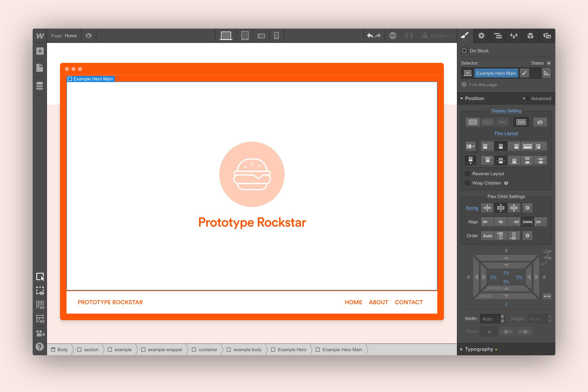Open the CMS Collections panel
Image resolution: width=588 pixels, height=392 pixels.
(40, 86)
